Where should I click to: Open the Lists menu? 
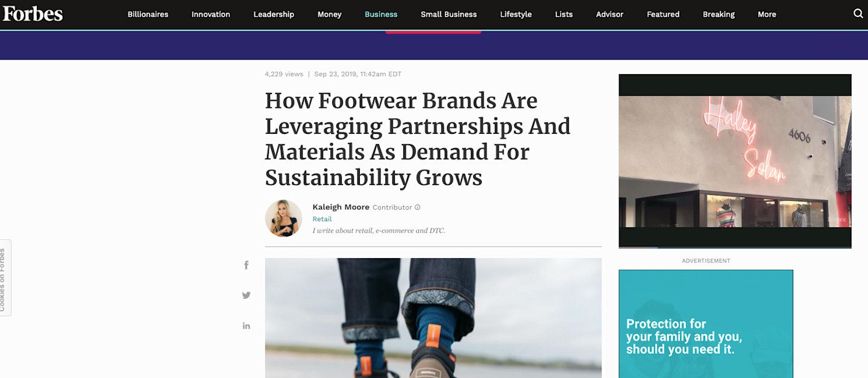[564, 14]
